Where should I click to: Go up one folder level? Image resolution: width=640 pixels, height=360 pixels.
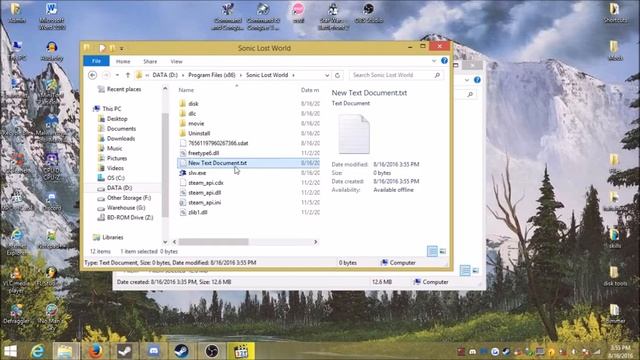click(128, 75)
